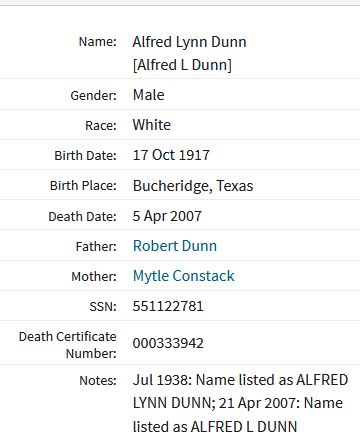Click the birth place Bucheridge, Texas
Viewport: 360px width, 445px height.
pyautogui.click(x=193, y=186)
